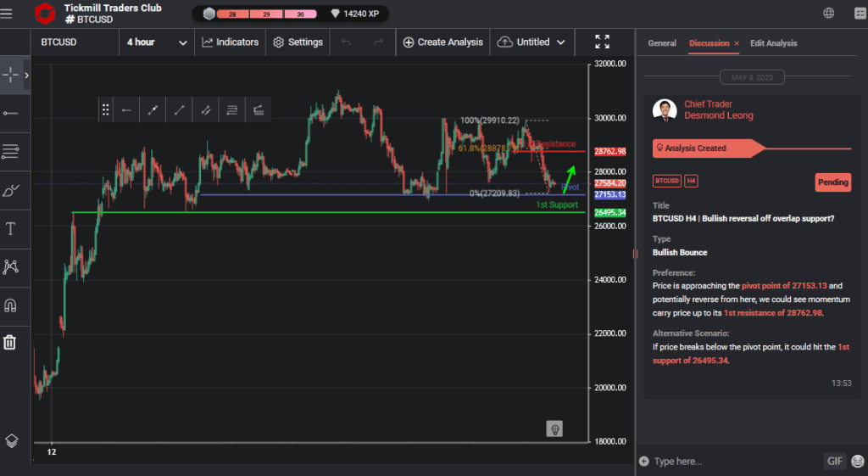Select the horizontal line tool in left sidebar
The image size is (868, 476).
(x=10, y=113)
